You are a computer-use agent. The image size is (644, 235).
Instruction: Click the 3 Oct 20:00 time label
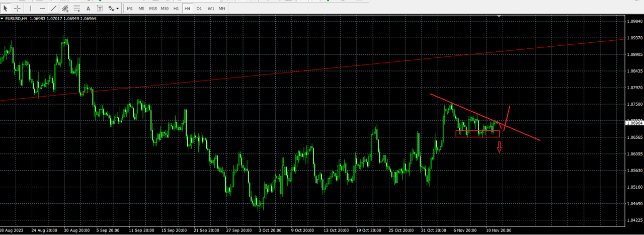point(269,230)
